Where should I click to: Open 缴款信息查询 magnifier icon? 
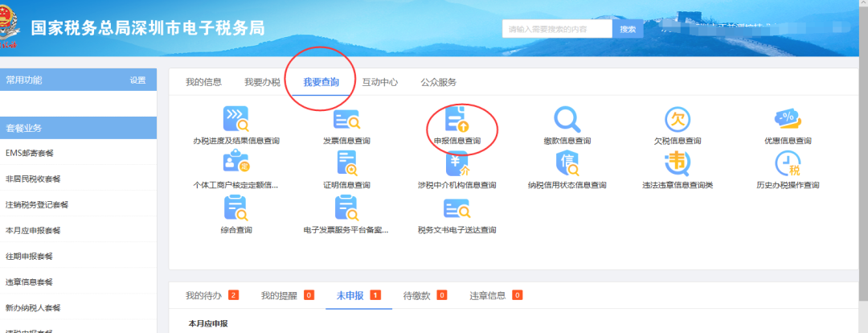[x=567, y=119]
